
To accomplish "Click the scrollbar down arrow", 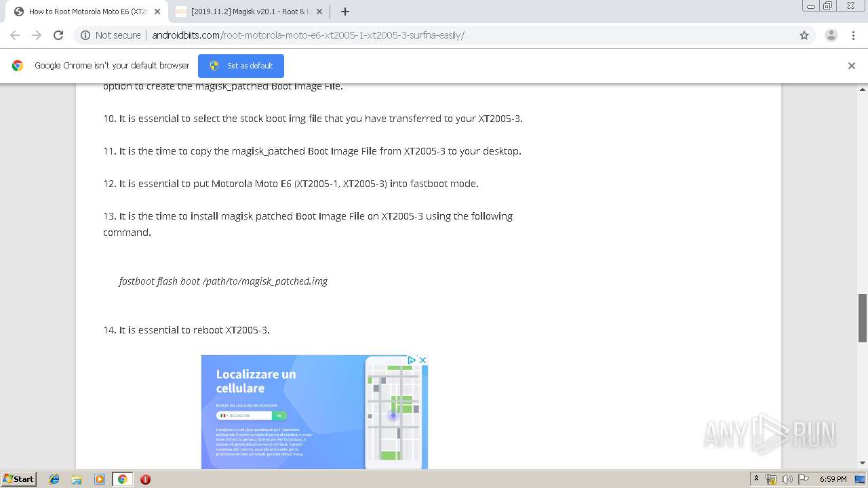I will [863, 464].
